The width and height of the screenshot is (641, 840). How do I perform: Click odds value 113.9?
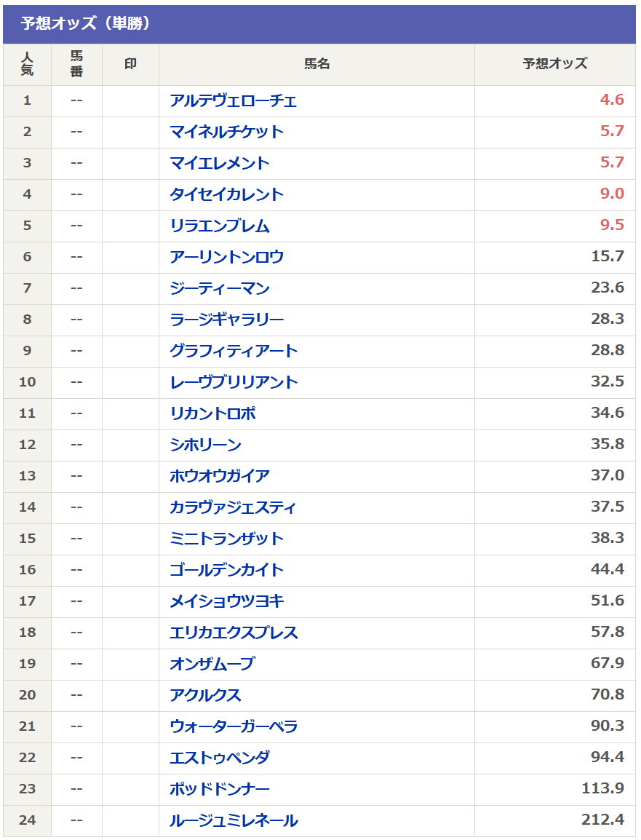click(x=603, y=788)
